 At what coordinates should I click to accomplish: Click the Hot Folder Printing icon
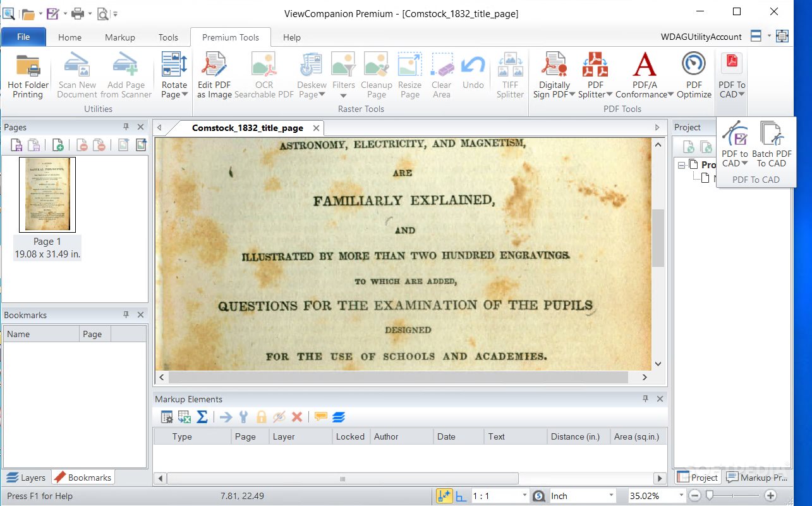28,65
